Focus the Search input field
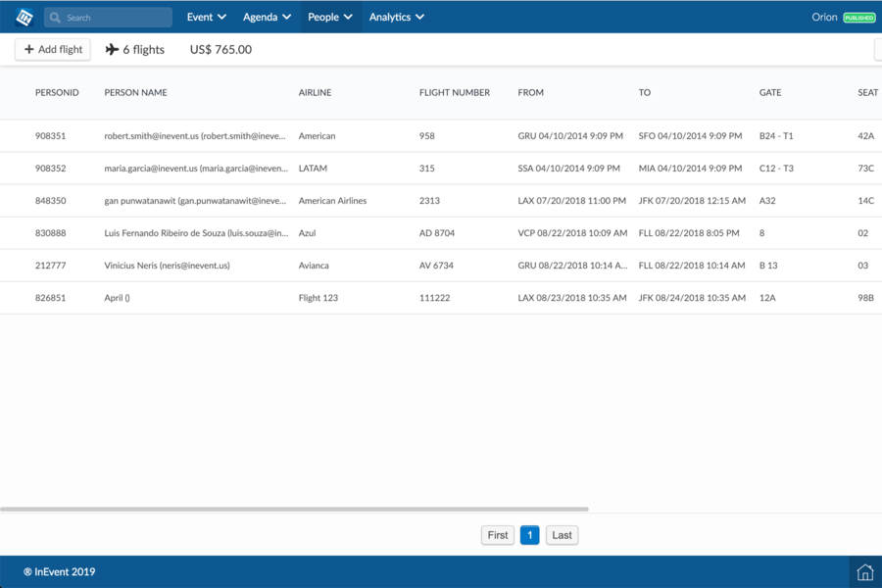Screen dimensions: 882x588 click(108, 18)
